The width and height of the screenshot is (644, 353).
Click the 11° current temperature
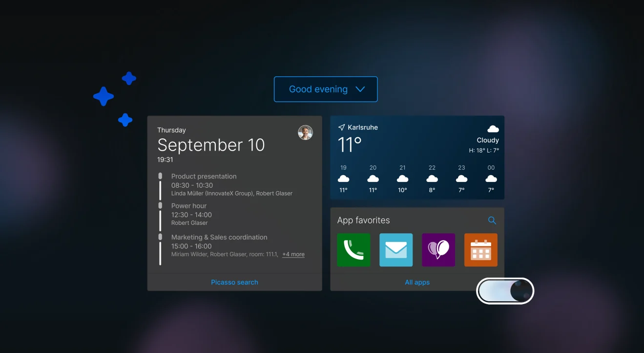coord(350,145)
